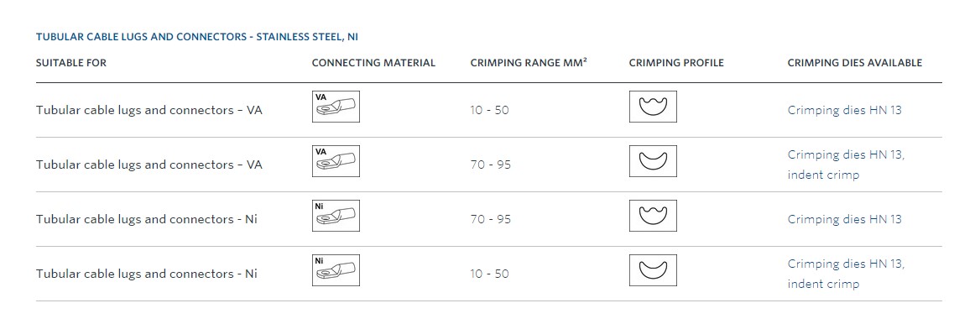Click the Ni cable lug icon for 70 - 95

(x=336, y=216)
